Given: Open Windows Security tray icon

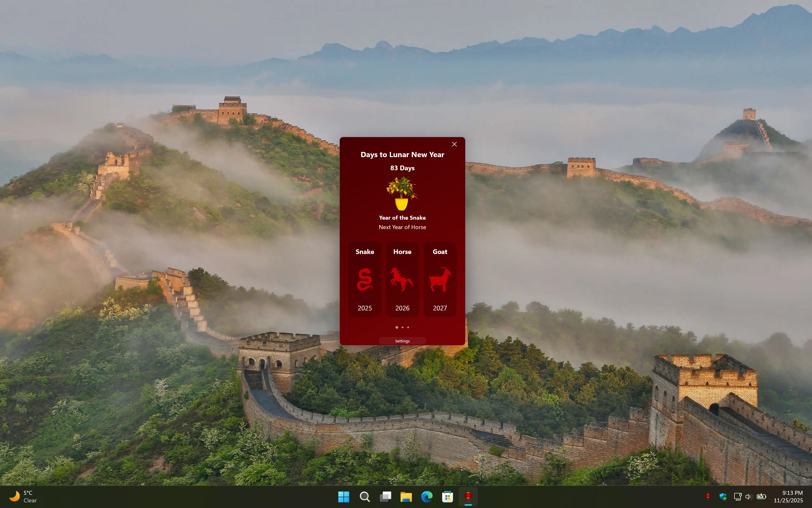Looking at the screenshot, I should pyautogui.click(x=723, y=496).
